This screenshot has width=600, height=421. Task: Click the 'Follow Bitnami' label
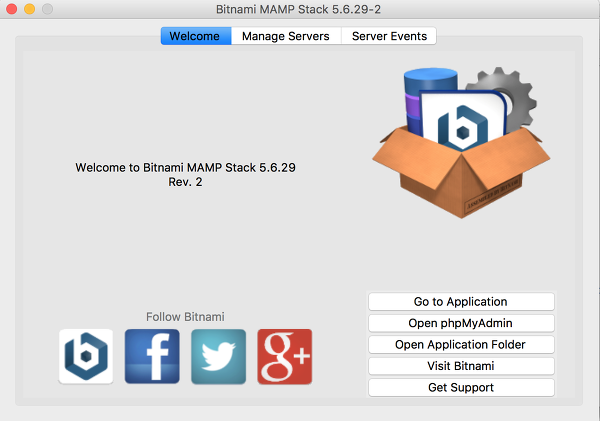pyautogui.click(x=185, y=317)
